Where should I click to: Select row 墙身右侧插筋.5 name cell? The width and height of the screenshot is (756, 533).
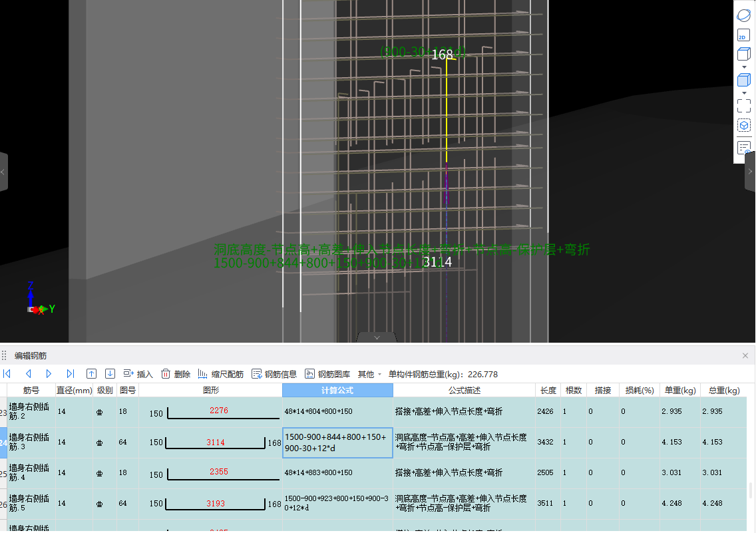(x=31, y=504)
